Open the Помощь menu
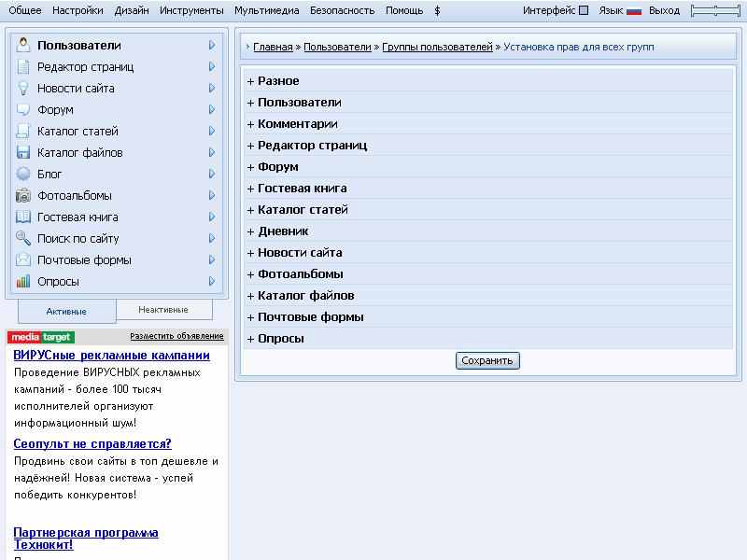This screenshot has height=560, width=747. pyautogui.click(x=404, y=10)
